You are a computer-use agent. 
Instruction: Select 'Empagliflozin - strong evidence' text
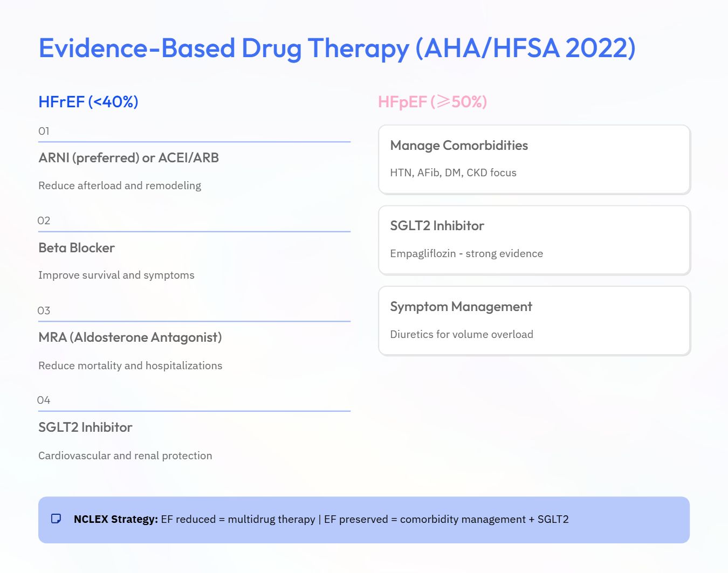coord(466,253)
